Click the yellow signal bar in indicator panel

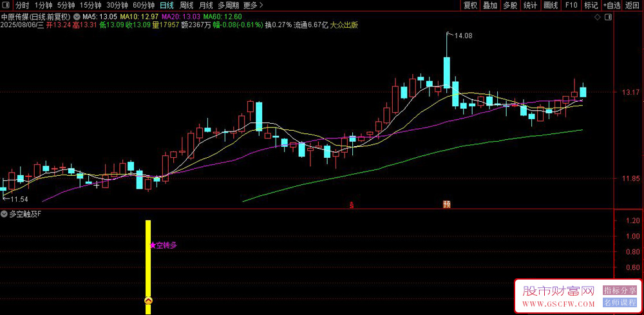148,267
